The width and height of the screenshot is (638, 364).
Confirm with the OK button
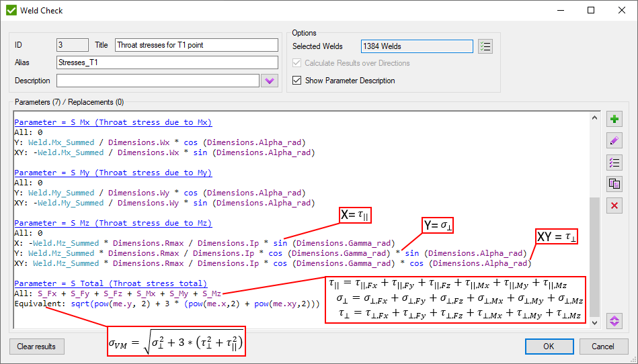(x=549, y=347)
